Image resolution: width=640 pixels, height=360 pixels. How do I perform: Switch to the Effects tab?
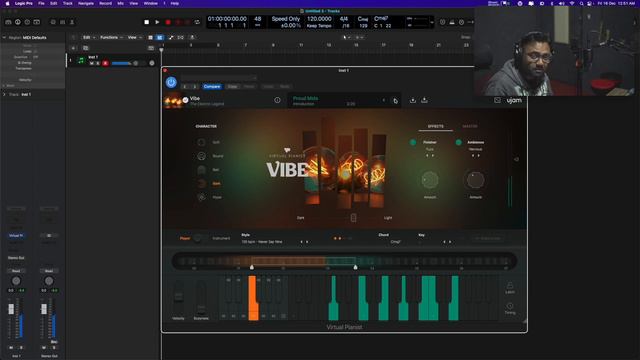[x=436, y=127]
